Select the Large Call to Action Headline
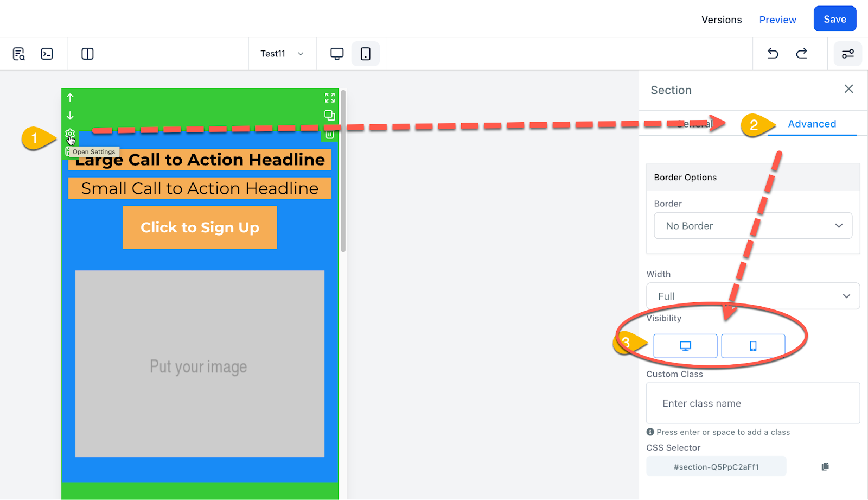Screen dimensions: 868x500 tap(200, 160)
